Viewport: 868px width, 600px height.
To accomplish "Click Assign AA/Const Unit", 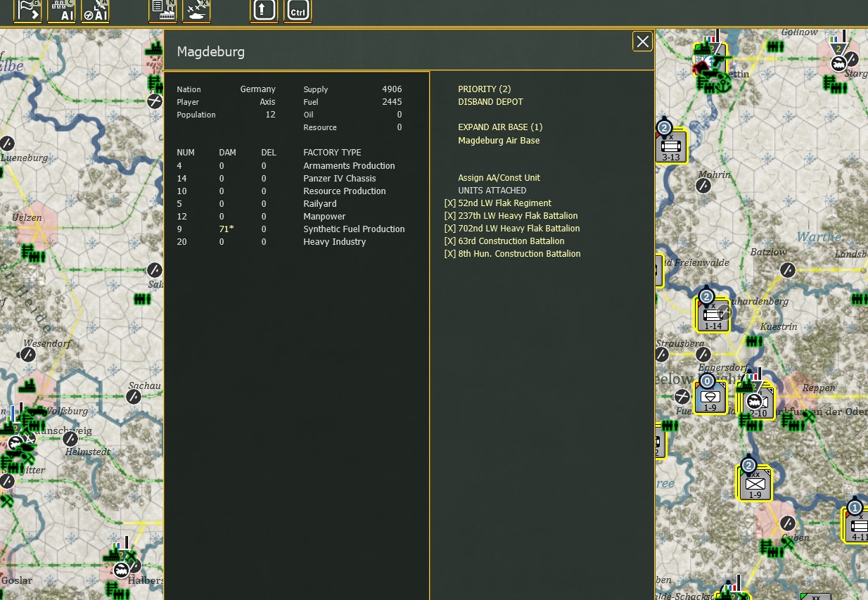I will coord(499,178).
